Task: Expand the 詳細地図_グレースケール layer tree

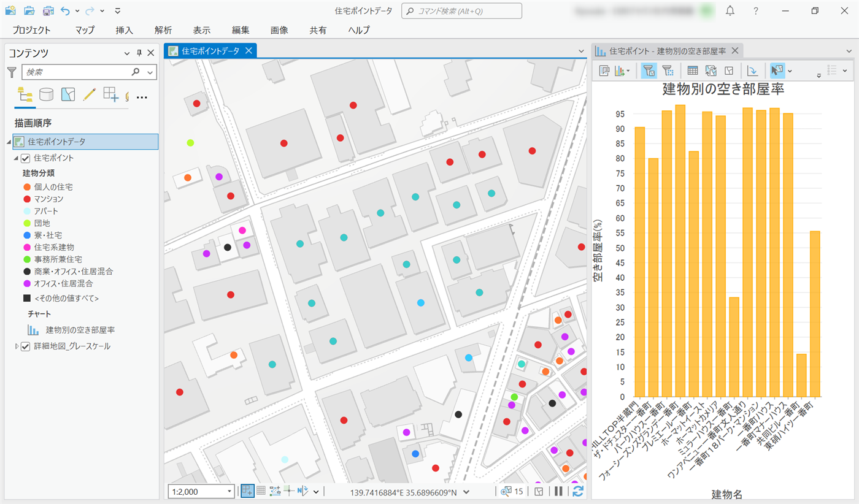Action: pyautogui.click(x=17, y=346)
